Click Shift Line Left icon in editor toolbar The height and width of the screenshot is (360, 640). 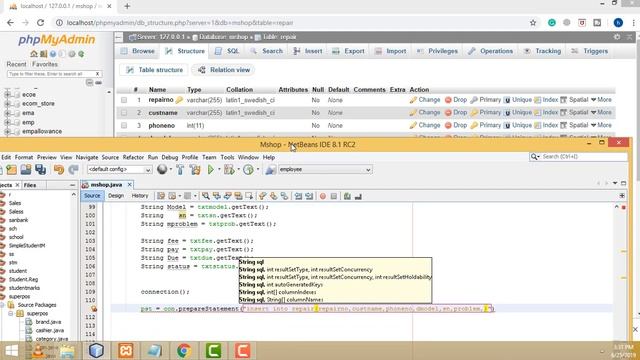[x=298, y=196]
